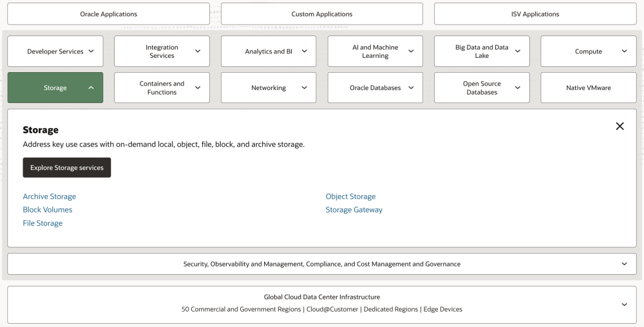Collapse the Storage category tile

(55, 88)
